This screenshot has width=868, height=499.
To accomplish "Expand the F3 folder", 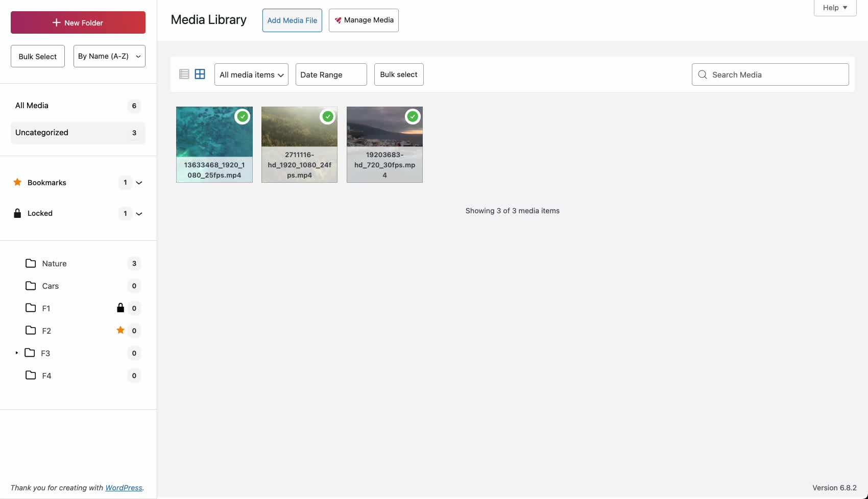I will 16,353.
